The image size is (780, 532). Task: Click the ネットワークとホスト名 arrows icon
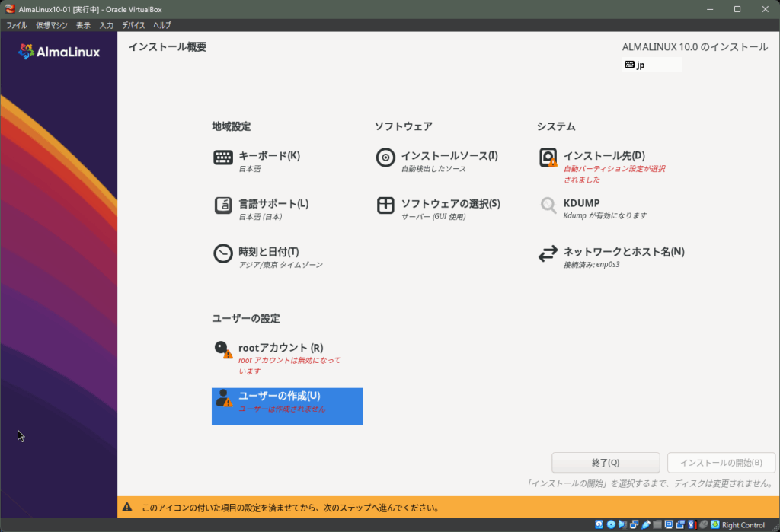pyautogui.click(x=548, y=253)
